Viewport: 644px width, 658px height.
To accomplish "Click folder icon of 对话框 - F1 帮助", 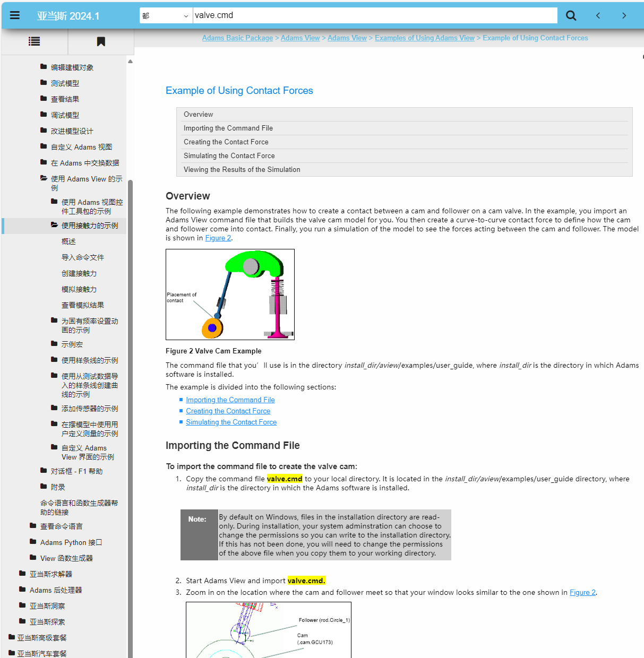I will click(44, 471).
